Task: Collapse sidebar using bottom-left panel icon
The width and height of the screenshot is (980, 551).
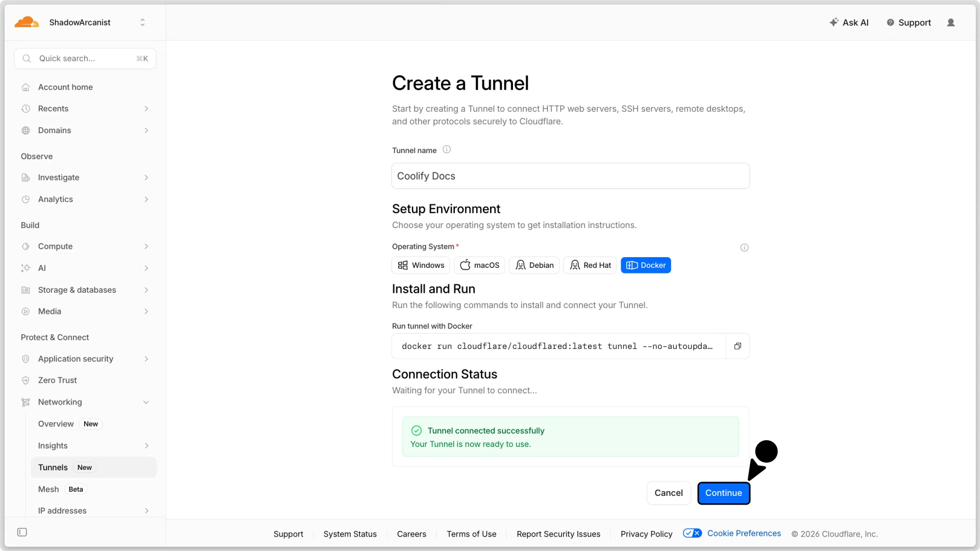Action: click(x=22, y=532)
